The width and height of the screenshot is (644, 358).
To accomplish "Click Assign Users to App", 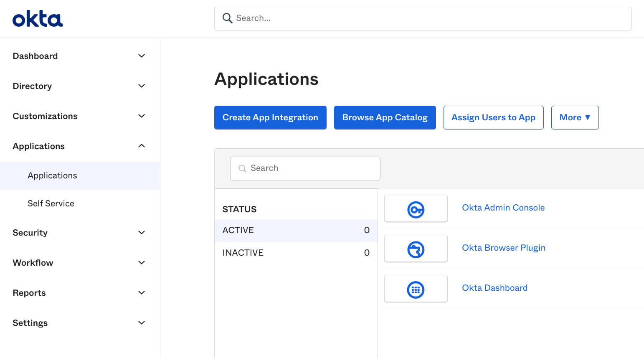I will point(493,117).
